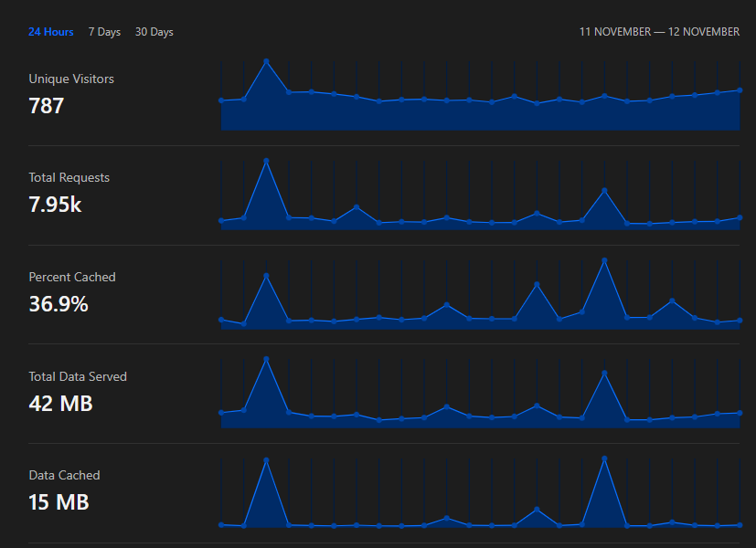
Task: Click the highest peak in Percent Cached chart
Action: 604,260
